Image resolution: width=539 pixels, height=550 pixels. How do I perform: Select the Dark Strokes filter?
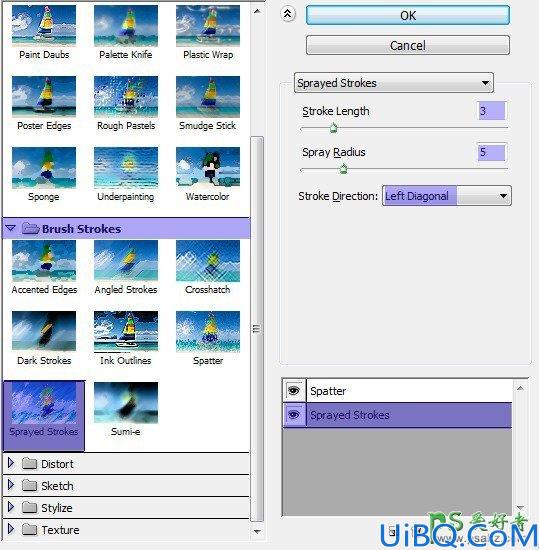click(44, 331)
